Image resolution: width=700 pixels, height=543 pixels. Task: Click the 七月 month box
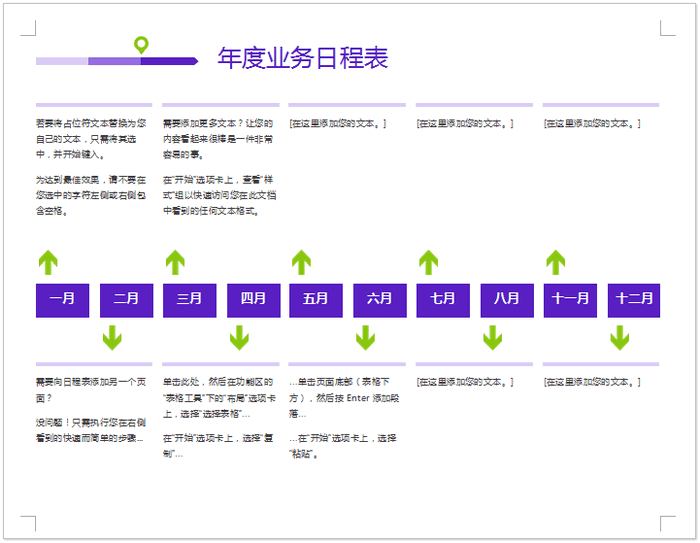[x=443, y=301]
